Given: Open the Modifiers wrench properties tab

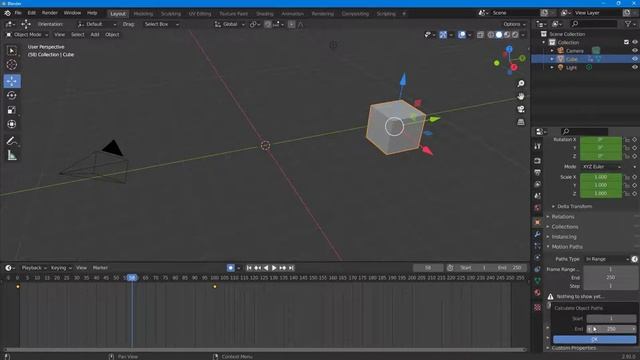Looking at the screenshot, I should (x=538, y=234).
